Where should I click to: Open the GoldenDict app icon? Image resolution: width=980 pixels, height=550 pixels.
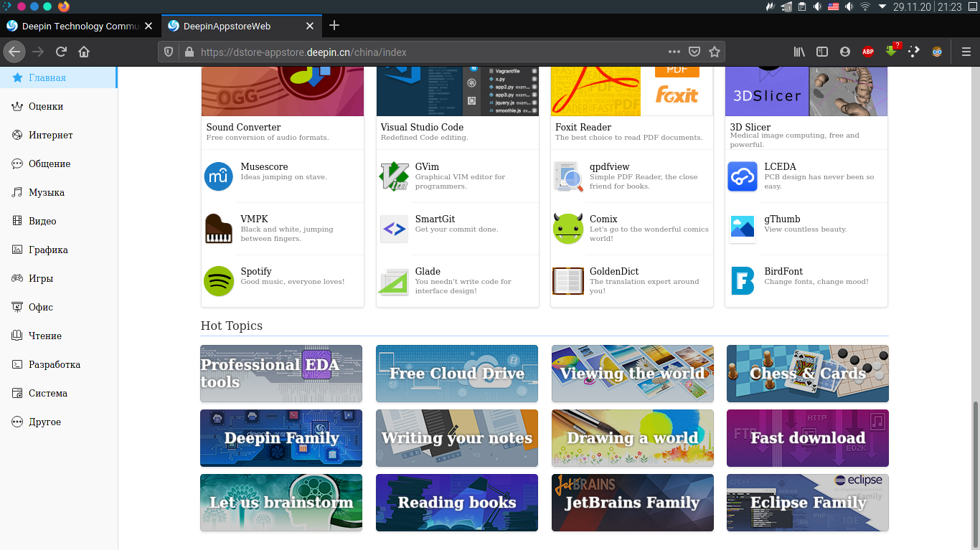[568, 281]
